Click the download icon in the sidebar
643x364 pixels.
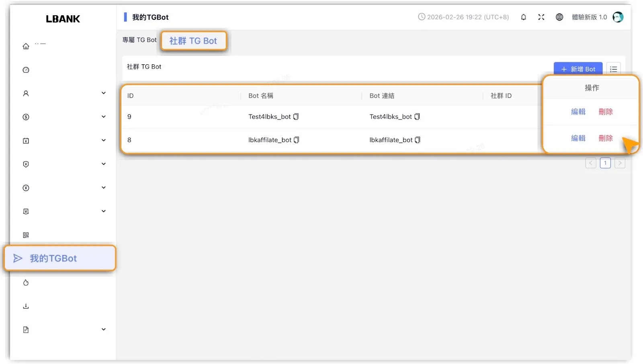pos(26,306)
